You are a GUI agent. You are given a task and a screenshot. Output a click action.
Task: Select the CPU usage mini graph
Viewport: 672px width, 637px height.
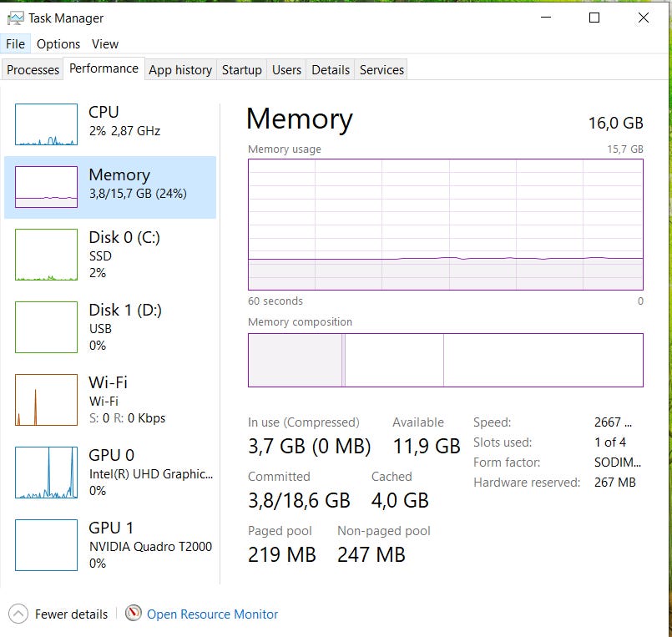click(x=46, y=124)
